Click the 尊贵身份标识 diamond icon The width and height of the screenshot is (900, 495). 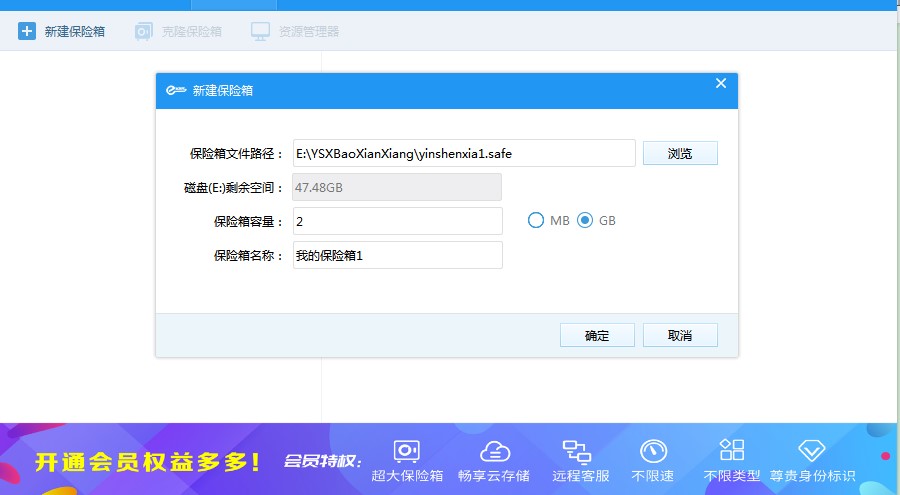(x=811, y=451)
